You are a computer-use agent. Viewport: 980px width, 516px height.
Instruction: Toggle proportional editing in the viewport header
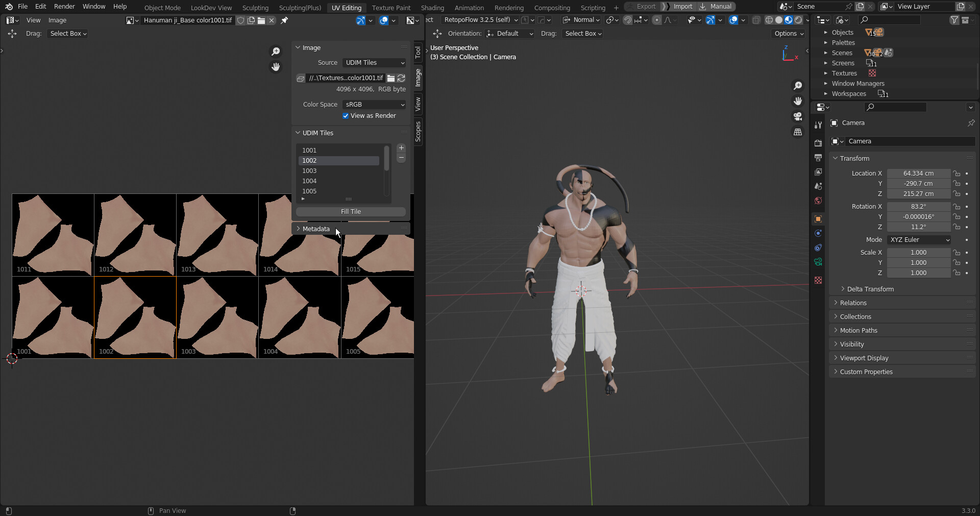[657, 20]
